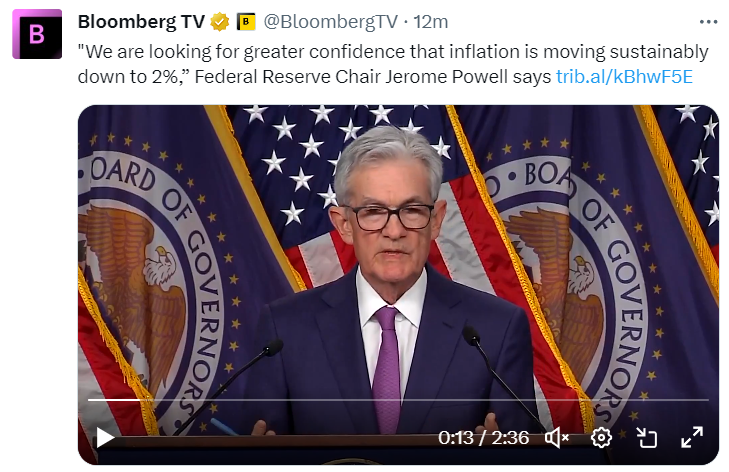
Task: Open the tweet's three-dot More menu
Action: (708, 21)
